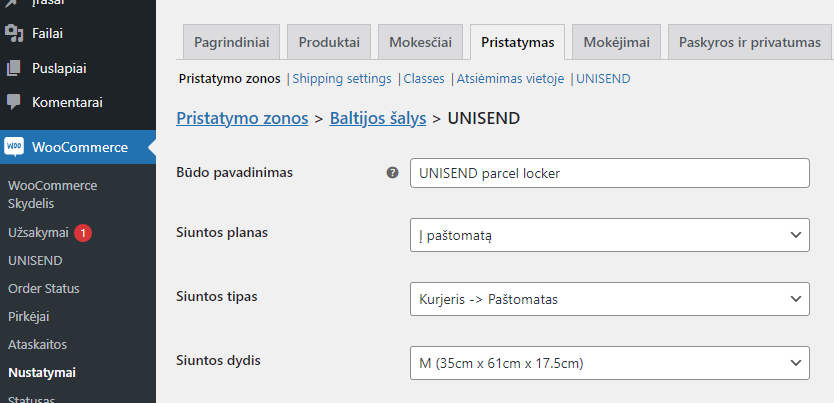834x403 pixels.
Task: Click the Puslapiai pages icon
Action: 14,68
